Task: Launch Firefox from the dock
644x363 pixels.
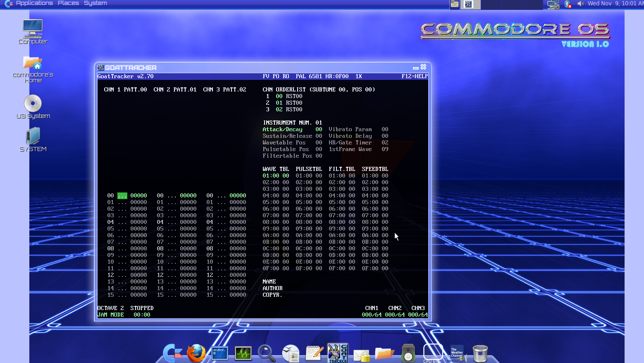Action: coord(196,353)
